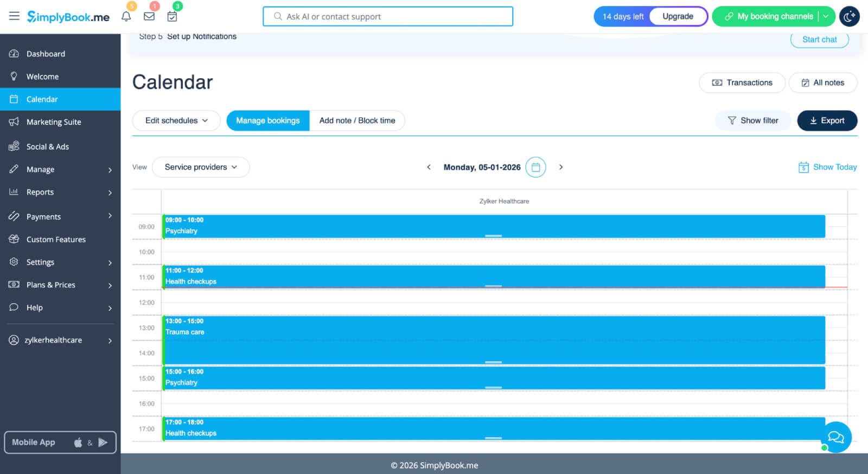Switch to Add note / Block time tab

tap(357, 120)
